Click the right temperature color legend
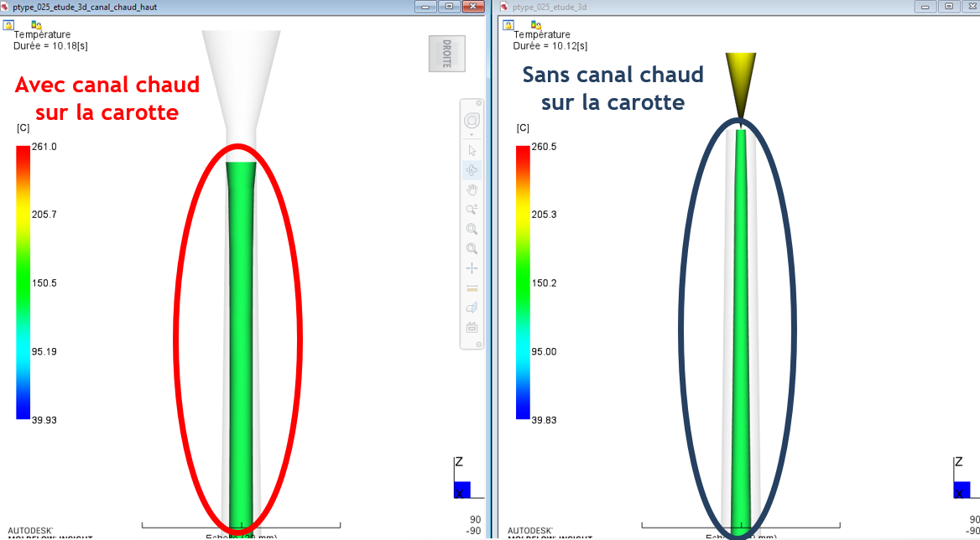The width and height of the screenshot is (980, 540). click(523, 282)
